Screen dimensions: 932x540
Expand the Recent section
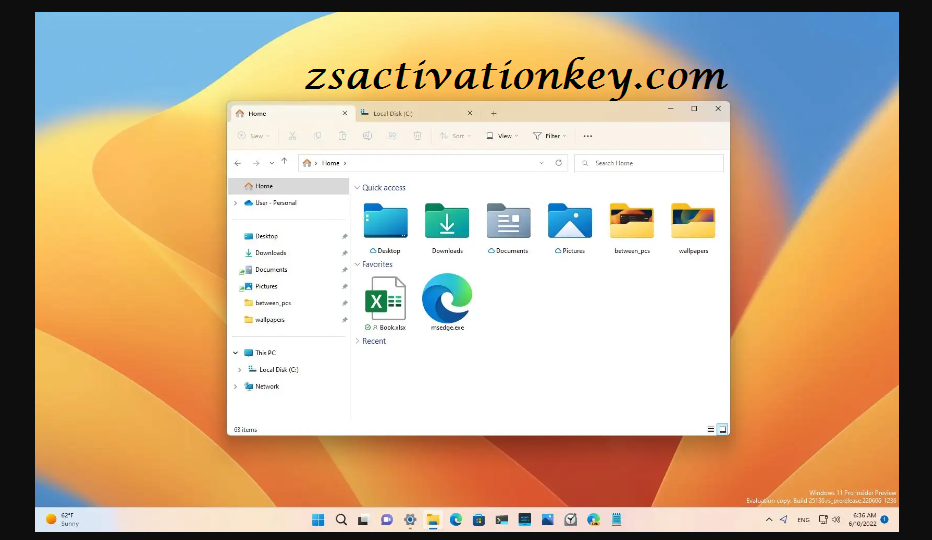click(x=357, y=341)
